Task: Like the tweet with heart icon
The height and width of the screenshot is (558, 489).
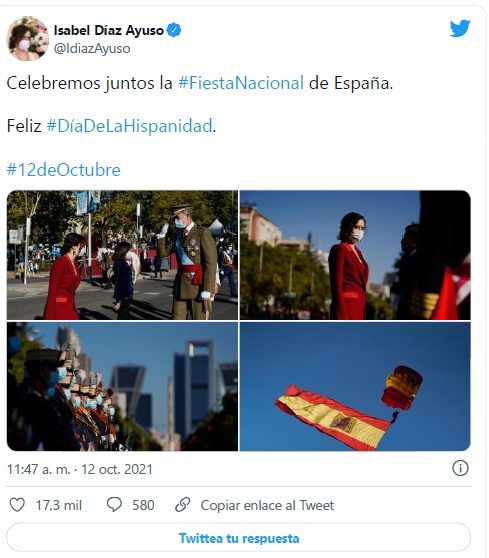Action: (x=17, y=505)
